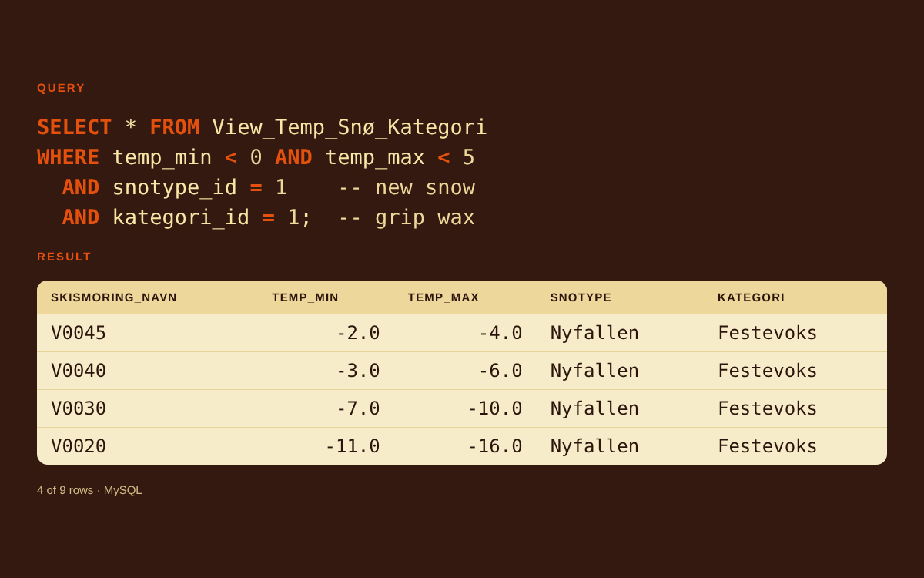Screen dimensions: 924x578
Task: Click the RESULT section label
Action: (x=64, y=257)
